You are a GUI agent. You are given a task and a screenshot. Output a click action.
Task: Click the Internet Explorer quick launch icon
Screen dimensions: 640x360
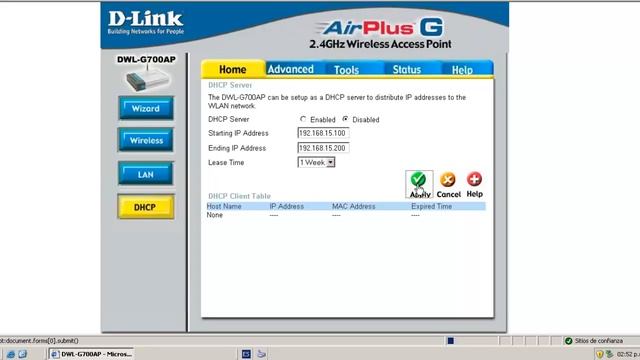11,354
